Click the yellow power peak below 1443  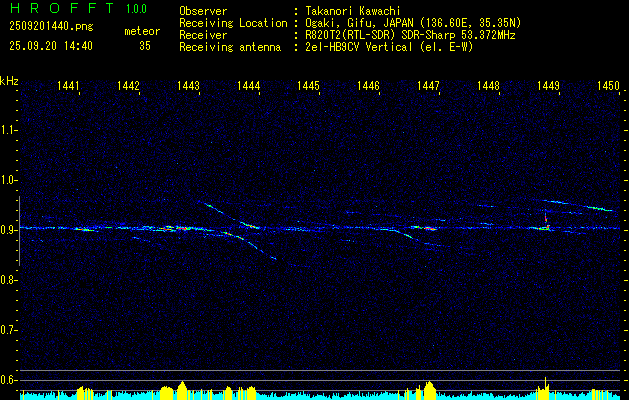click(x=182, y=390)
